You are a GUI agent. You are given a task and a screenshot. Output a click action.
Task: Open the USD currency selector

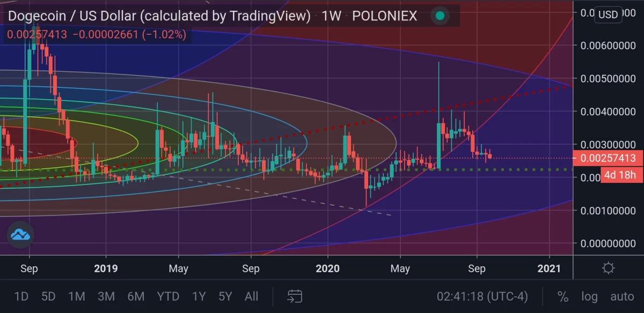[609, 14]
